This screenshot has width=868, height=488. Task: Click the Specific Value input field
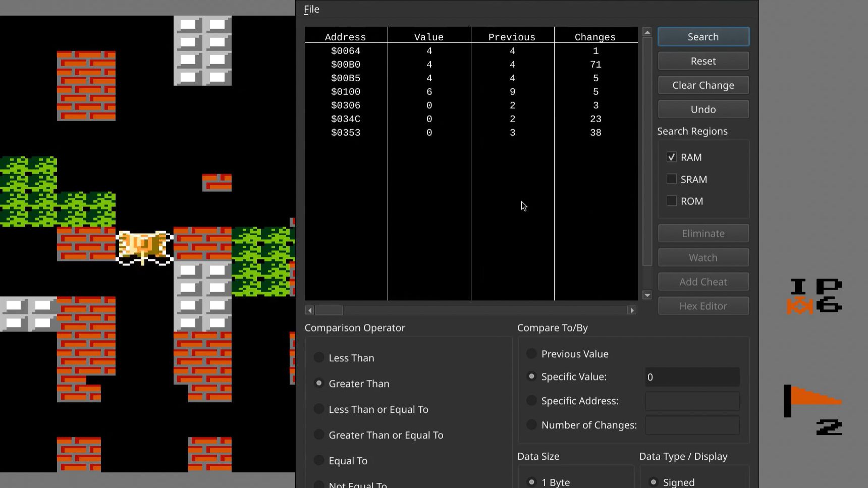692,377
